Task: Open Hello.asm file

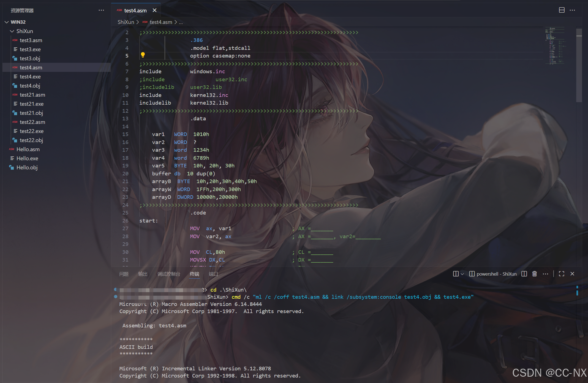Action: [x=56, y=149]
